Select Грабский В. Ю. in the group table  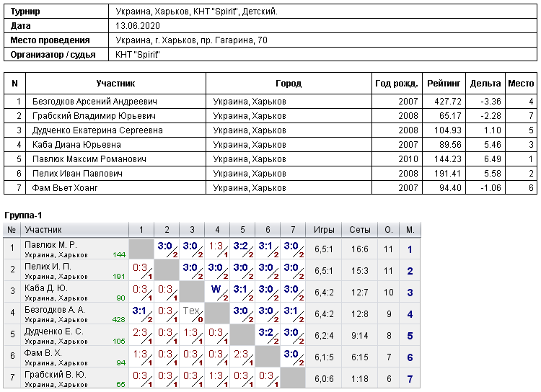pos(56,375)
